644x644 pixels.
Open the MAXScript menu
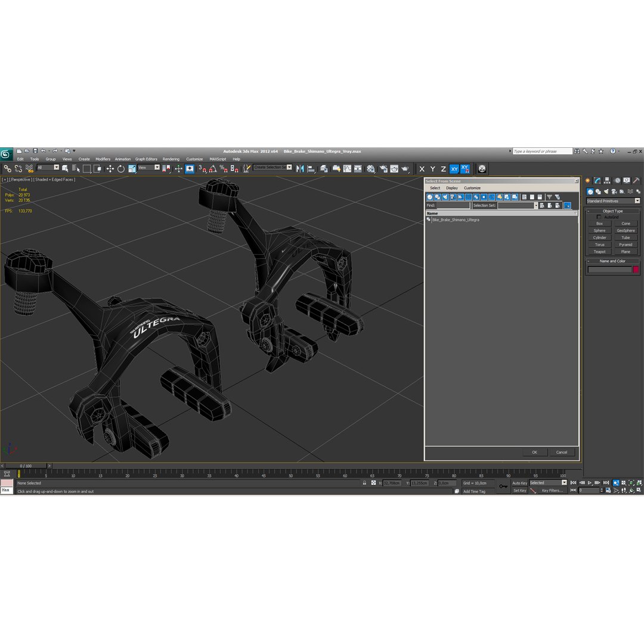pos(218,159)
